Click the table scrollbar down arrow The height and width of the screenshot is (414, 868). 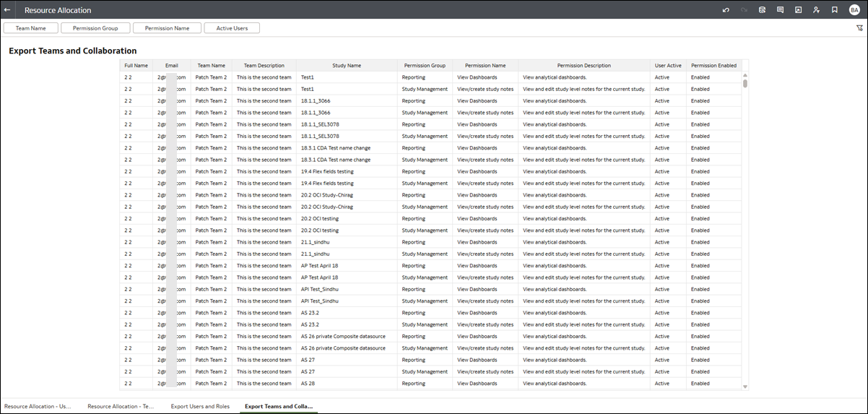(745, 387)
